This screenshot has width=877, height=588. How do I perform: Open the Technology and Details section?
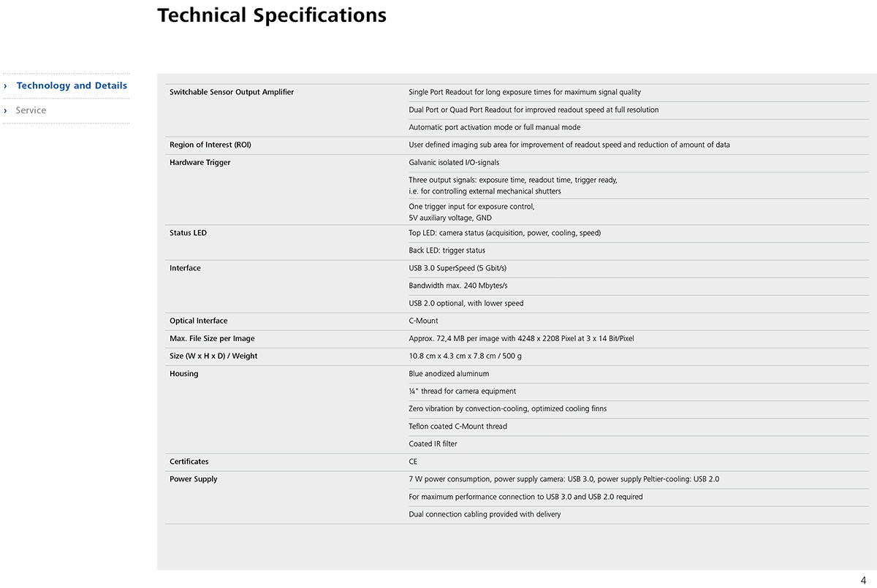coord(72,85)
